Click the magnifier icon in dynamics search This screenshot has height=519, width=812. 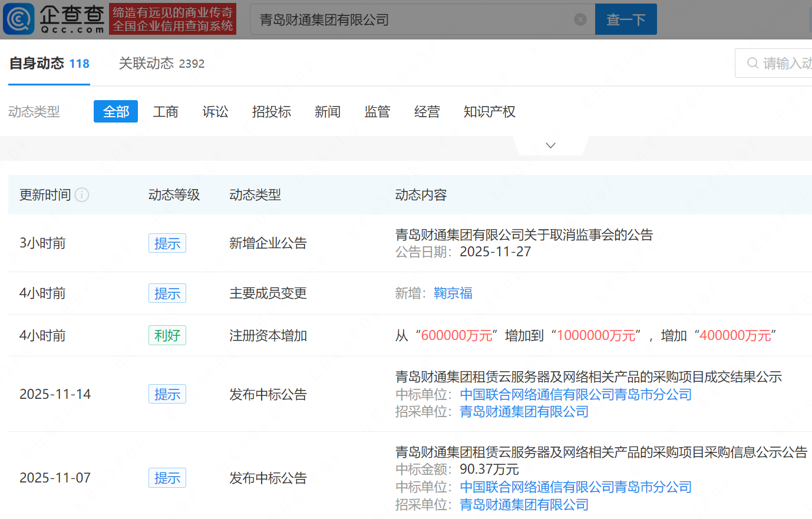point(752,63)
